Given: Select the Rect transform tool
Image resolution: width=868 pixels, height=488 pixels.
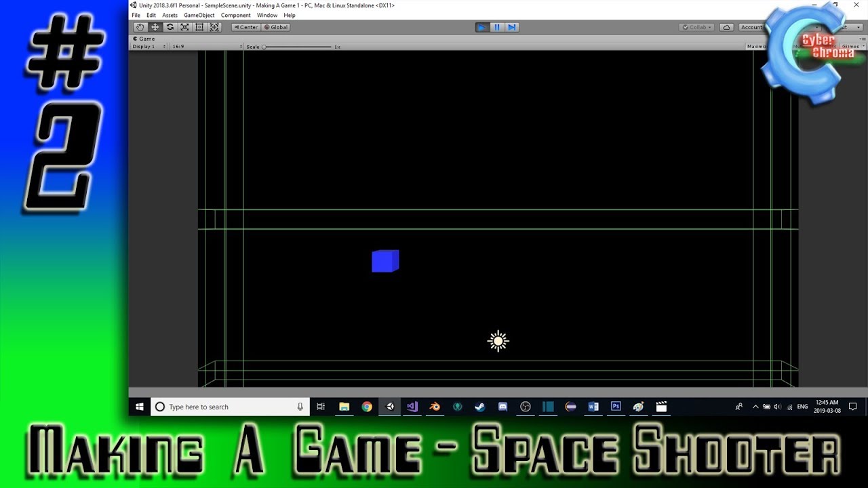Looking at the screenshot, I should tap(199, 27).
